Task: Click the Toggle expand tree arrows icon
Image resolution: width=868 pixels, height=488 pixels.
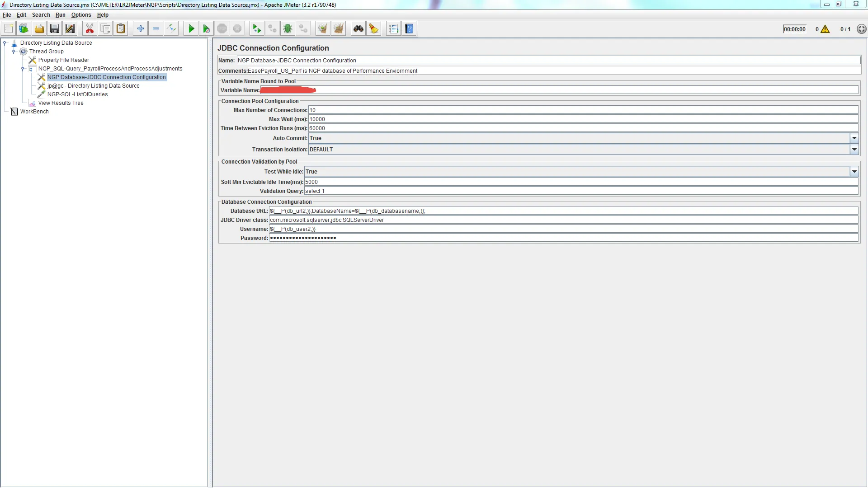Action: click(171, 29)
